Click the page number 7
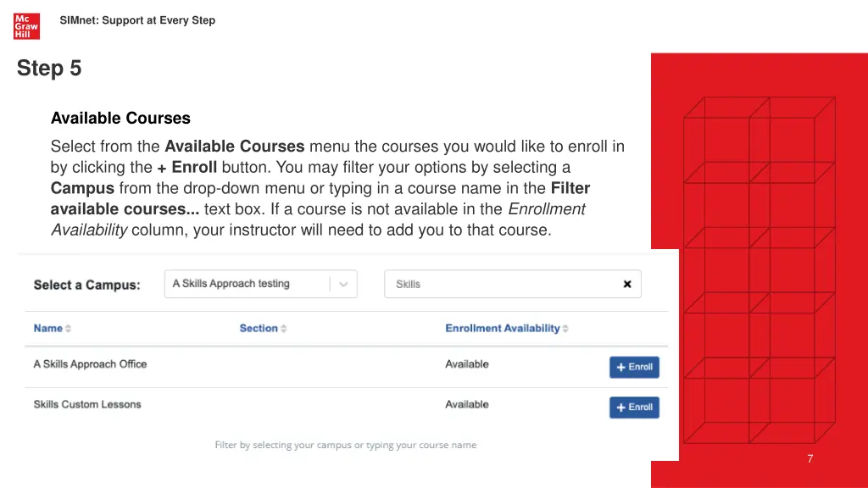 coord(810,458)
